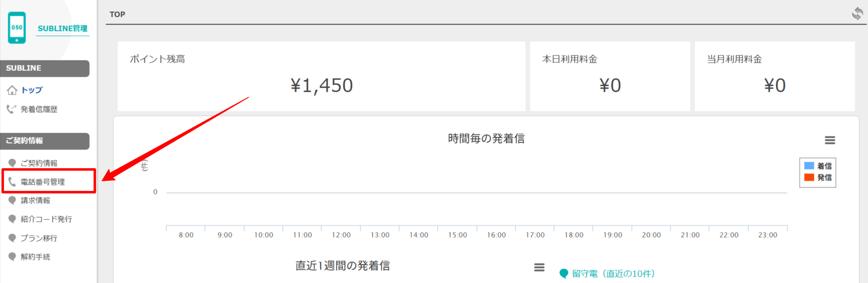The image size is (868, 283).
Task: Open 電話番号管理 in the sidebar
Action: click(x=43, y=182)
